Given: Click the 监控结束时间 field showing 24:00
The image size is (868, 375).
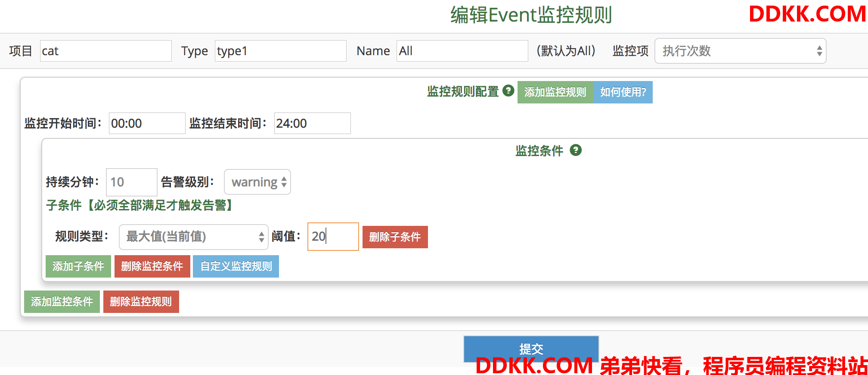Looking at the screenshot, I should [313, 123].
